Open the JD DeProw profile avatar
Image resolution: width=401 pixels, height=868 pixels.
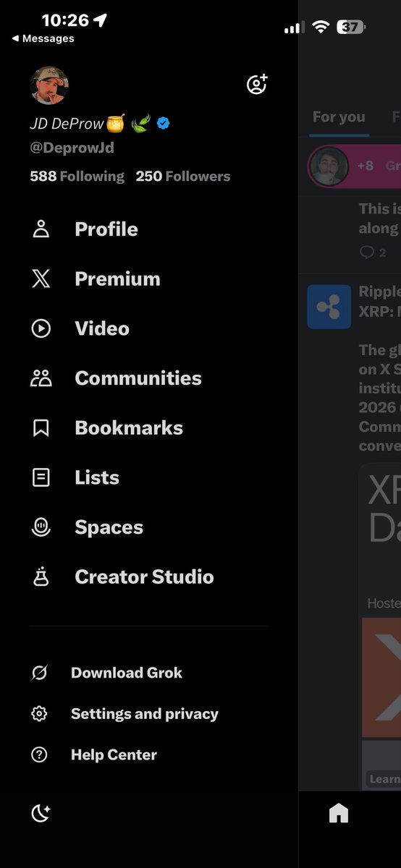49,85
